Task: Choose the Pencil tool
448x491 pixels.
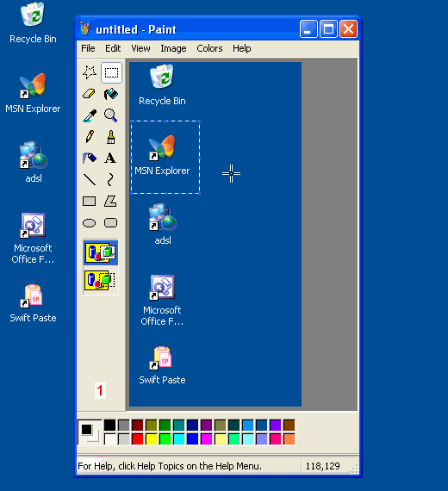Action: (90, 137)
